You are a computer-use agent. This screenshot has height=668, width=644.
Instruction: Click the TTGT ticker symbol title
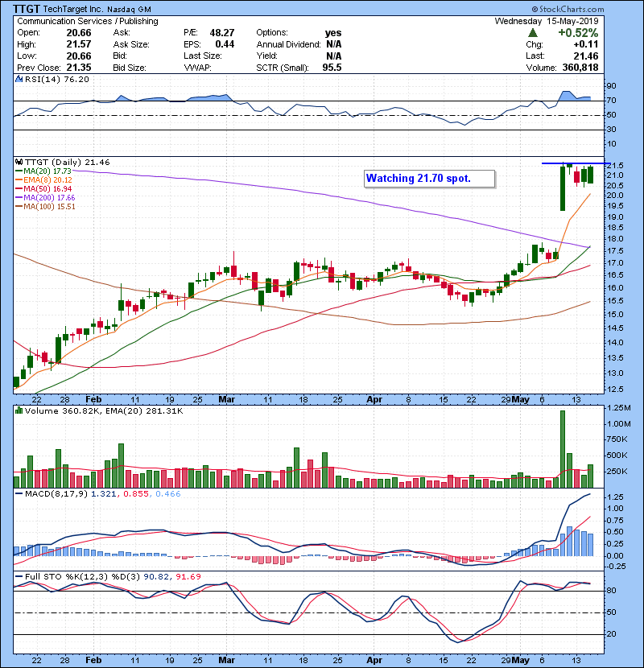(32, 8)
